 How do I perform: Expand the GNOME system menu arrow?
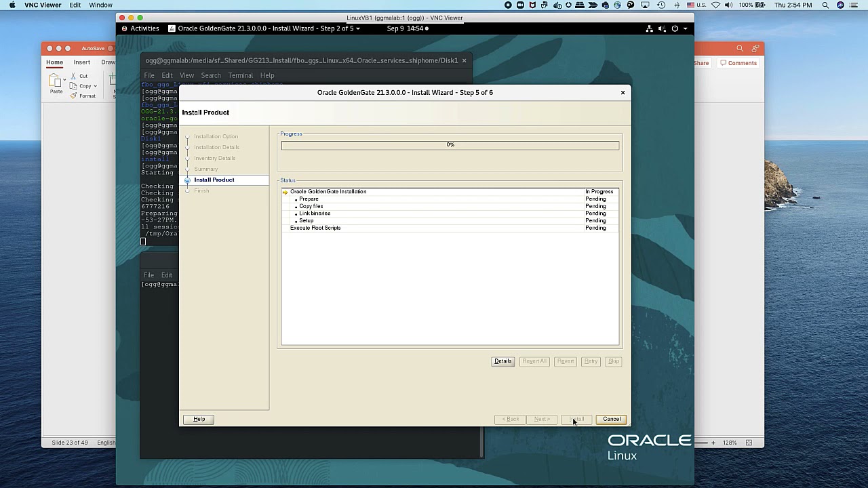tap(685, 28)
